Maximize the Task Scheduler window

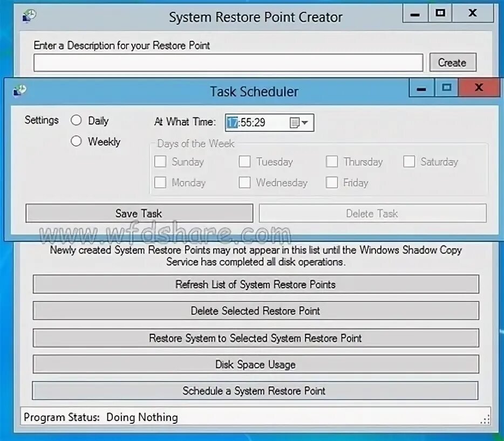coord(446,87)
